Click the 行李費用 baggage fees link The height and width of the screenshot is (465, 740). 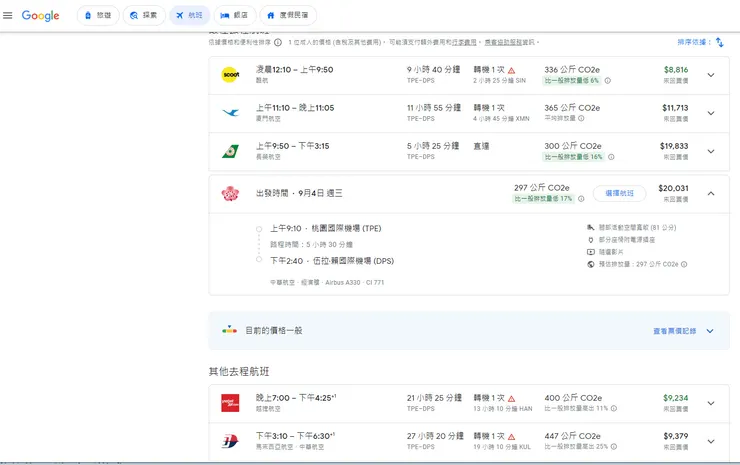coord(464,42)
